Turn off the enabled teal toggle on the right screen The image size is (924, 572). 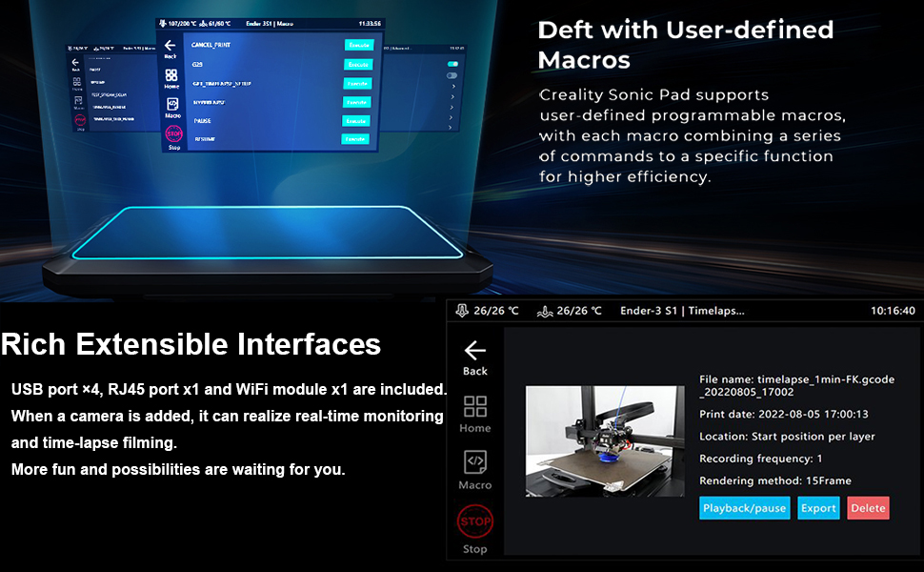point(452,64)
